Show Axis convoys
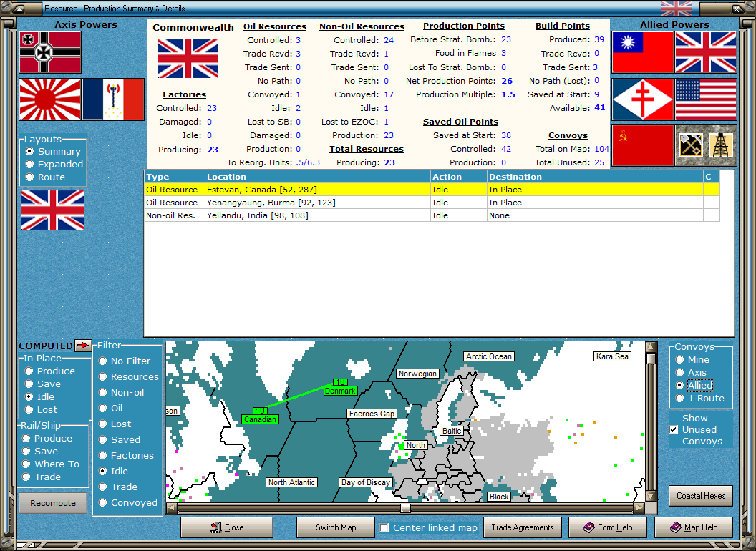This screenshot has width=756, height=551. point(691,373)
